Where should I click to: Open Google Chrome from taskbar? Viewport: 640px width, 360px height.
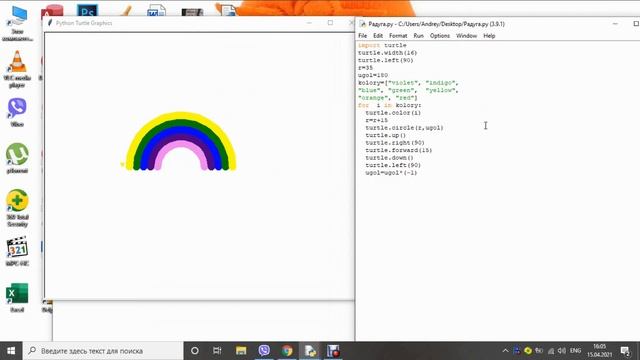[x=287, y=351]
